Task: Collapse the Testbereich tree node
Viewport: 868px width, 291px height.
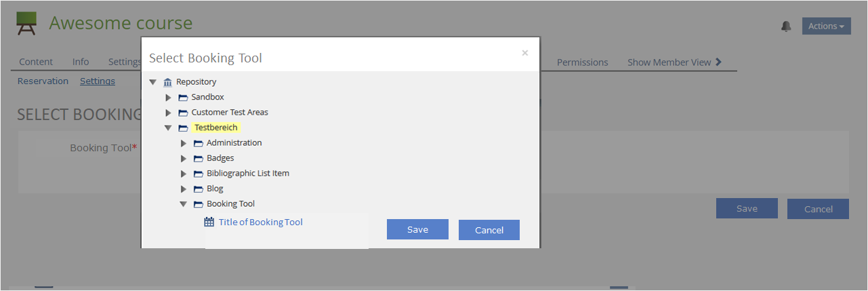Action: click(x=168, y=128)
